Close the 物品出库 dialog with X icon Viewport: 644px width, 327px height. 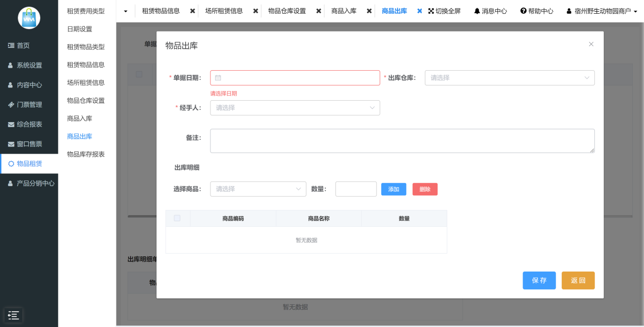(x=591, y=44)
